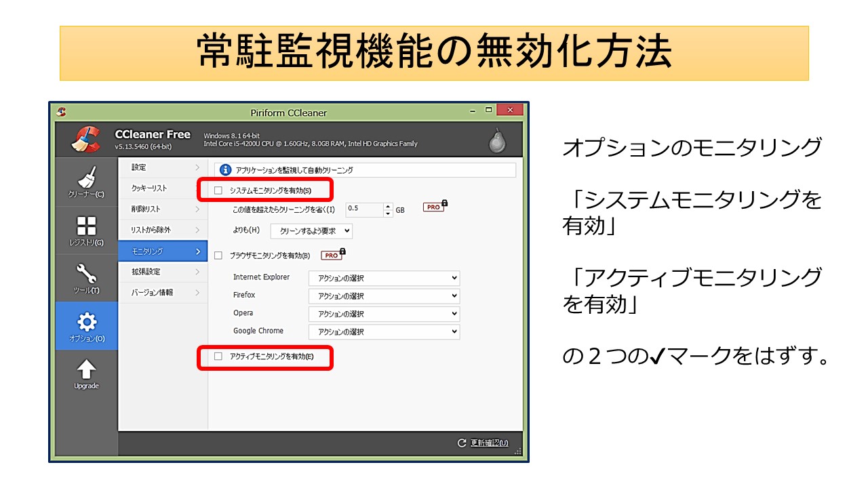Open Opera action dropdown
The image size is (868, 488).
click(384, 314)
